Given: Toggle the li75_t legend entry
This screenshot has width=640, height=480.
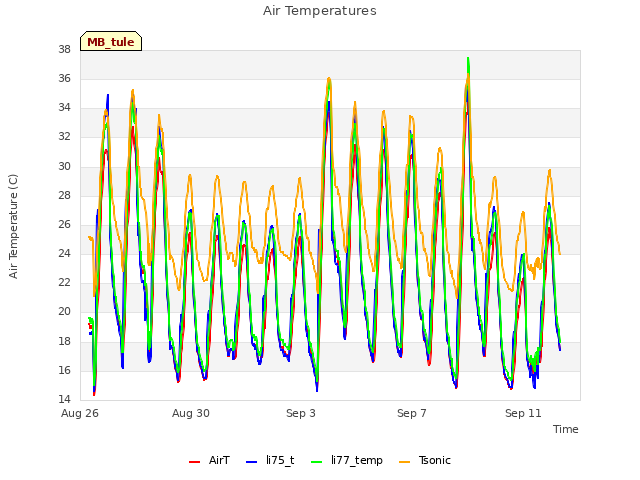Looking at the screenshot, I should [270, 460].
